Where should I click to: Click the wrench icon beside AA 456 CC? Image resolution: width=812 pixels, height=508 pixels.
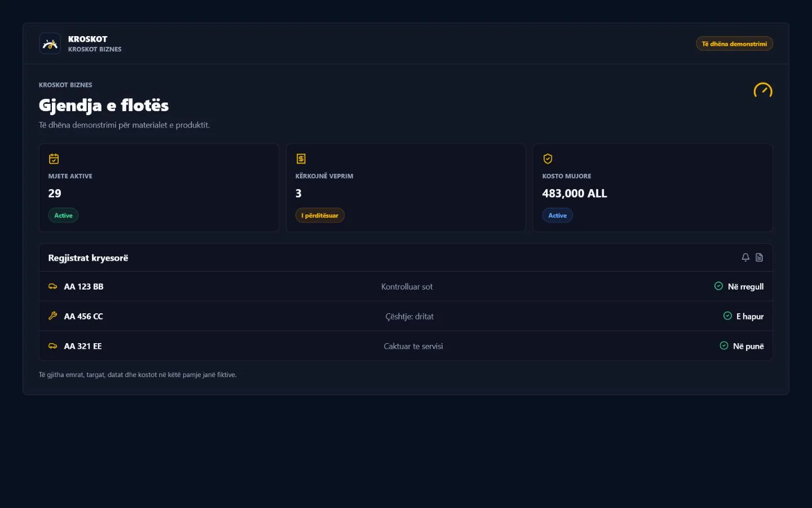(52, 316)
